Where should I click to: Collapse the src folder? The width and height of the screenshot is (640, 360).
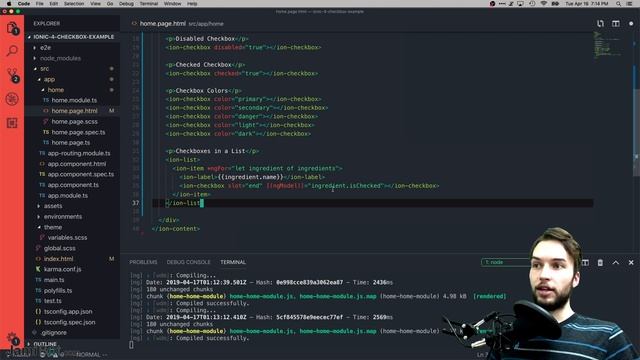(x=44, y=69)
